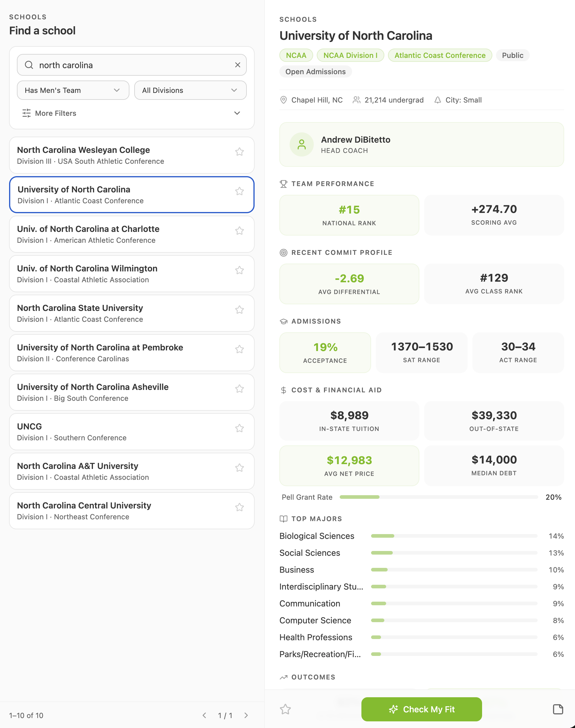Go to next results page arrow

pos(246,715)
